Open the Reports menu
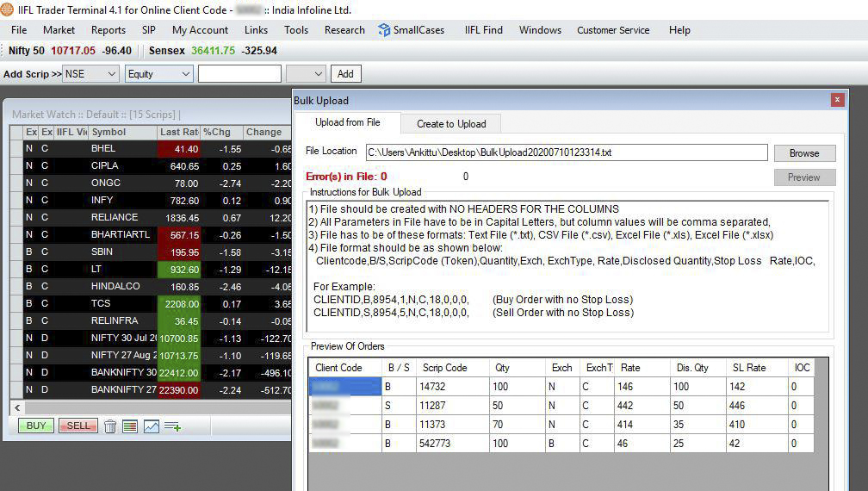 click(x=108, y=30)
